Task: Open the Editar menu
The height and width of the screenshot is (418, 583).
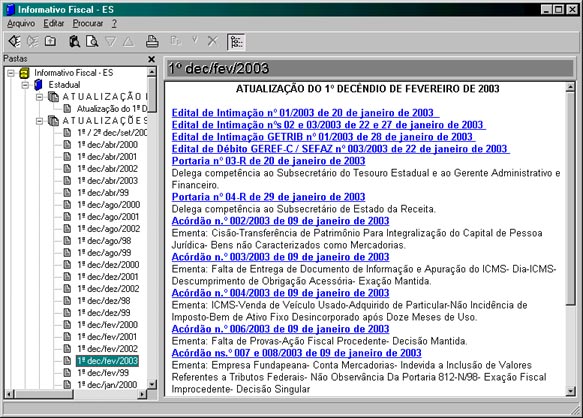Action: tap(54, 23)
